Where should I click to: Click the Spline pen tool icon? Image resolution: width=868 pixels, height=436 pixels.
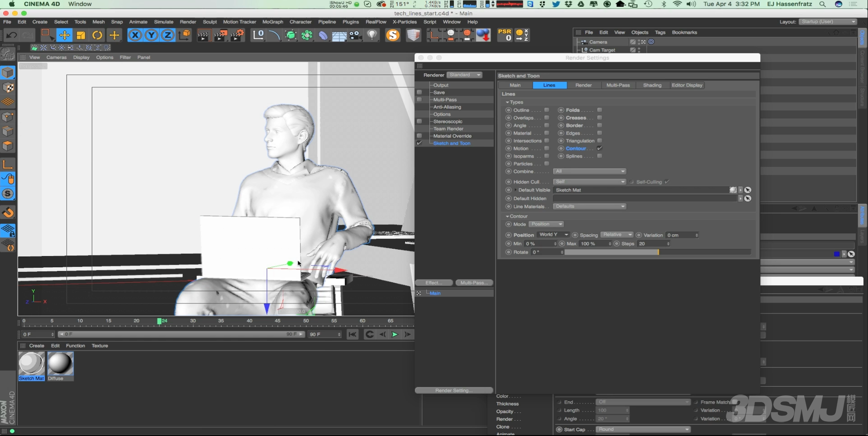click(x=274, y=35)
